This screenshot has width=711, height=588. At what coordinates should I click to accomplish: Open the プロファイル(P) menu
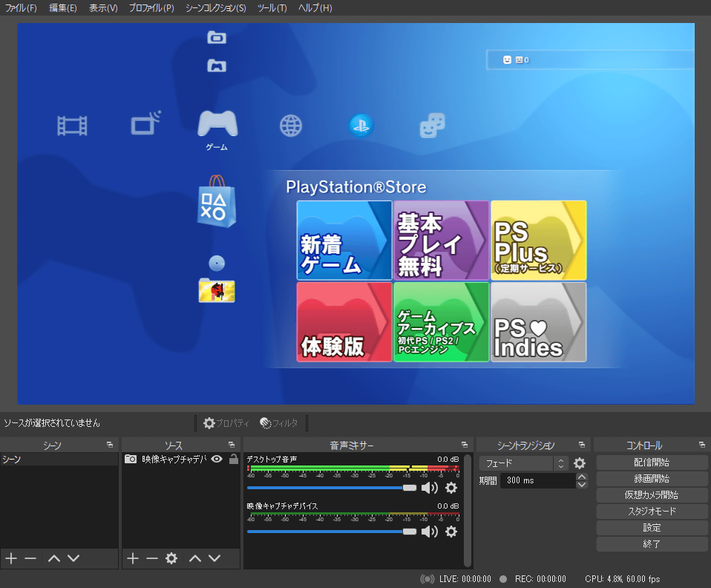(x=151, y=7)
